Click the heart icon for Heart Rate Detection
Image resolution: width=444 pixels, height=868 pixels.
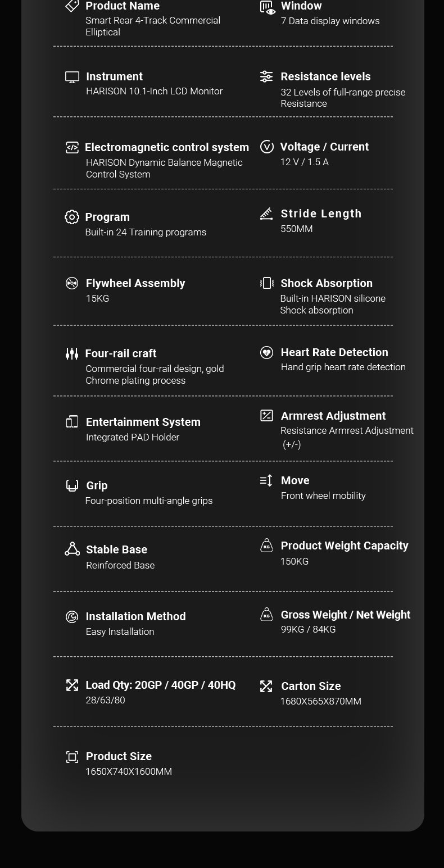pyautogui.click(x=266, y=352)
